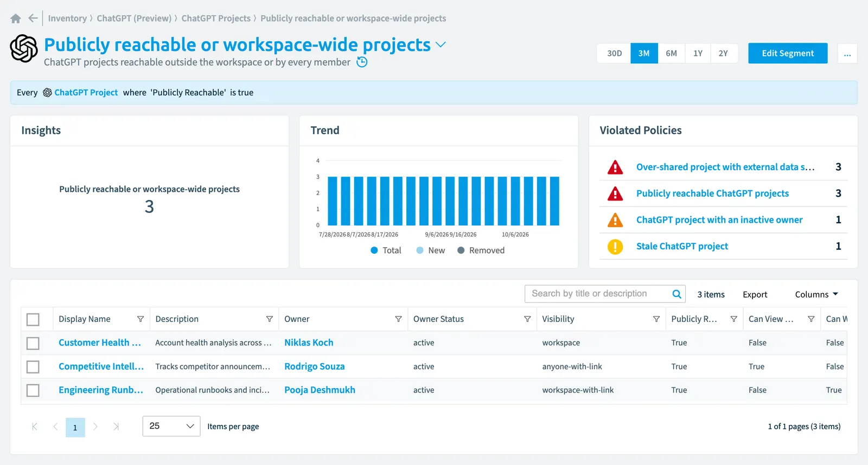Select the 1Y time range

click(x=698, y=54)
